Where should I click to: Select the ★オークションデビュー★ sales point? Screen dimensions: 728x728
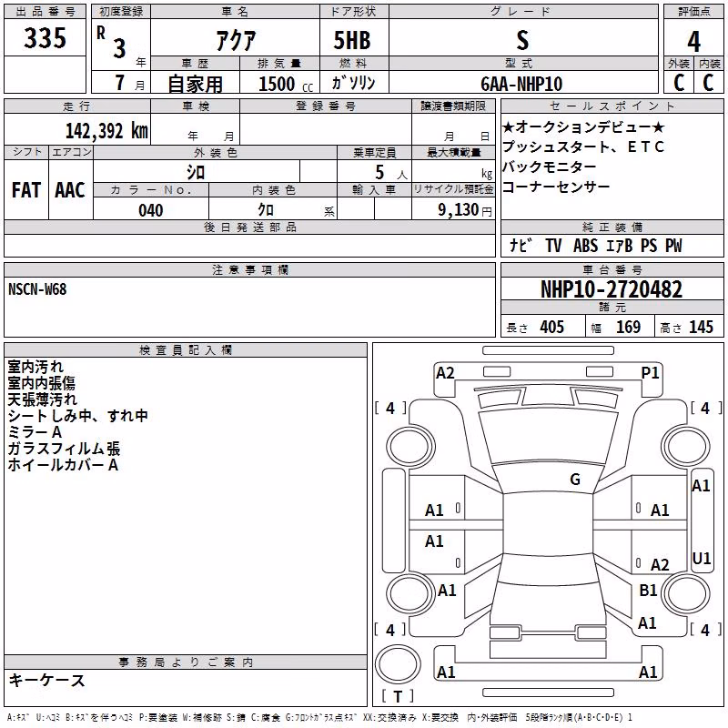click(583, 126)
